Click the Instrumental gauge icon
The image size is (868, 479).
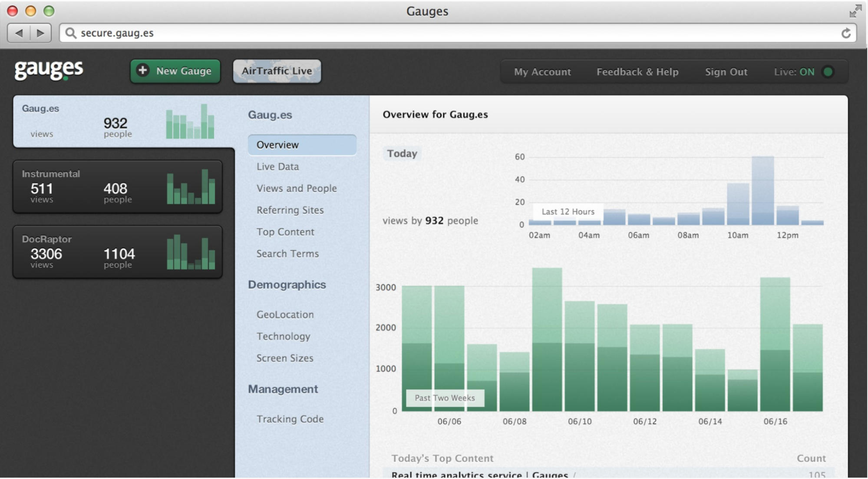tap(191, 186)
